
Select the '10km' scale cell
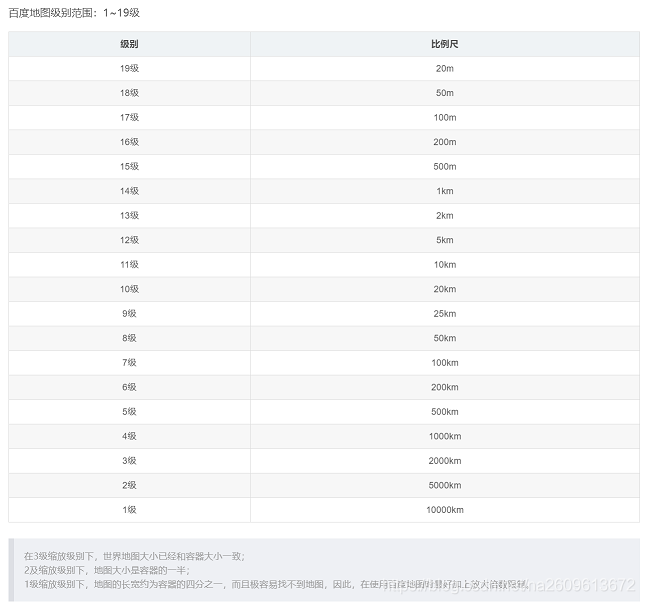[445, 265]
